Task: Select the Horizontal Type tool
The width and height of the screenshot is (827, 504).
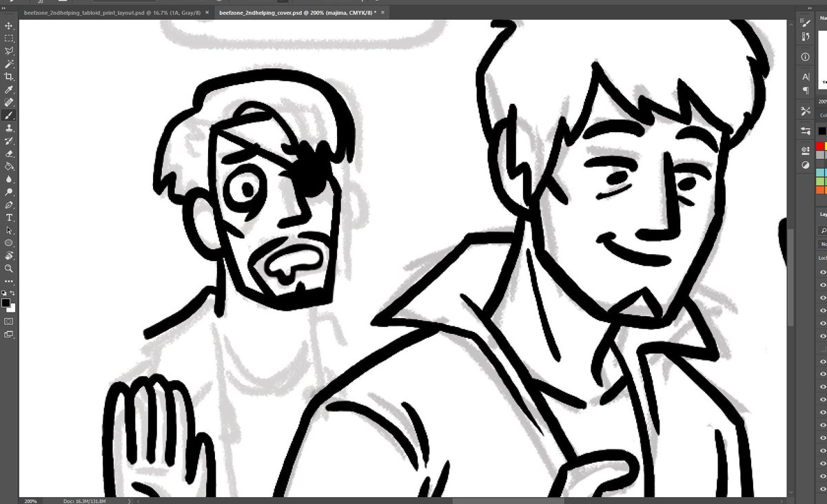Action: (x=9, y=218)
